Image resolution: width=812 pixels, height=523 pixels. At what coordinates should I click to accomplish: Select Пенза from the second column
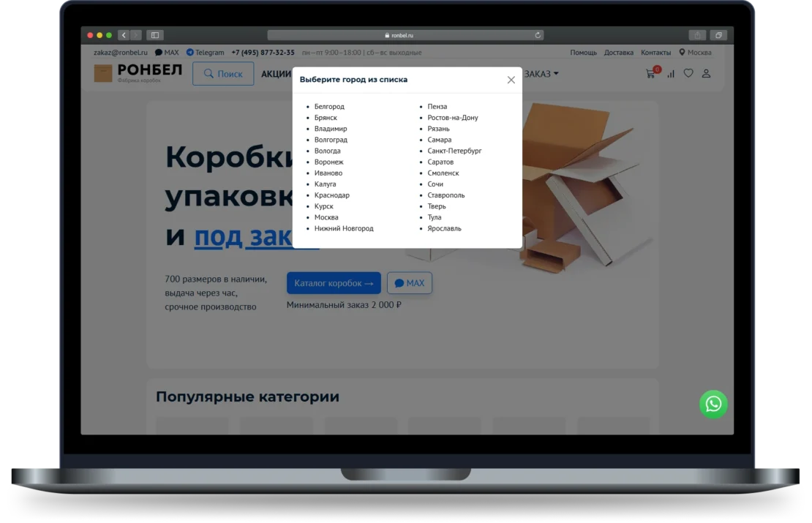tap(437, 106)
